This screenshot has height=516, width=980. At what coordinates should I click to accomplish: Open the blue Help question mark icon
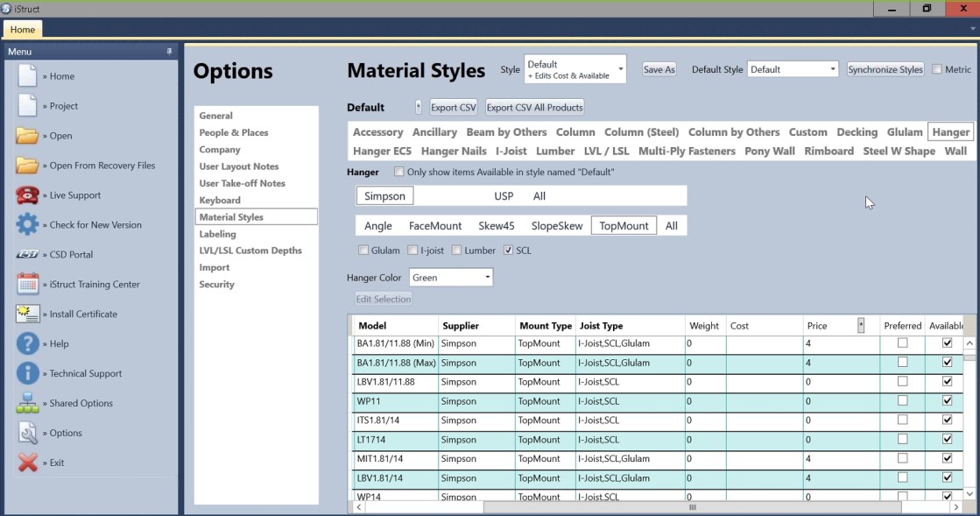point(27,344)
